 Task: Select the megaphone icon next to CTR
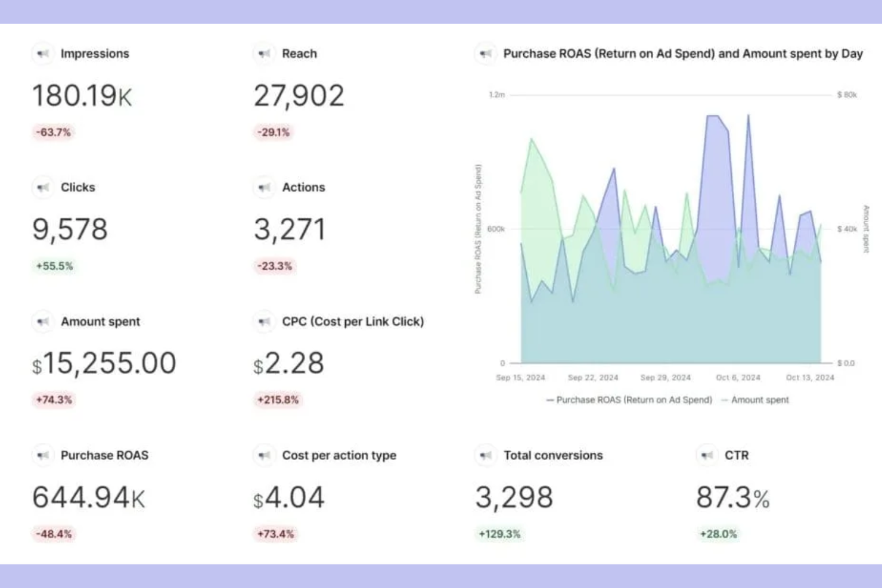tap(707, 456)
